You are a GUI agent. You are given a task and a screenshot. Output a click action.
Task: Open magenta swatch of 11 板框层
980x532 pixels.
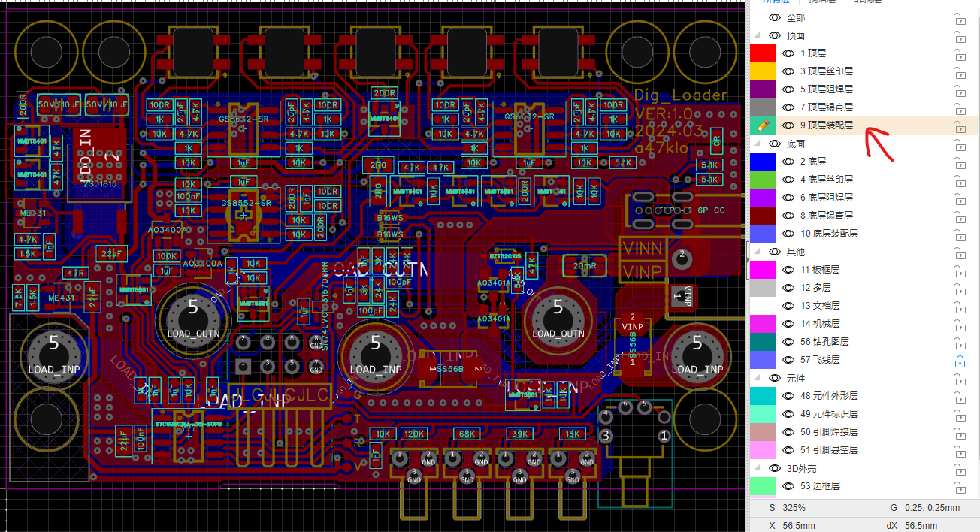point(763,270)
